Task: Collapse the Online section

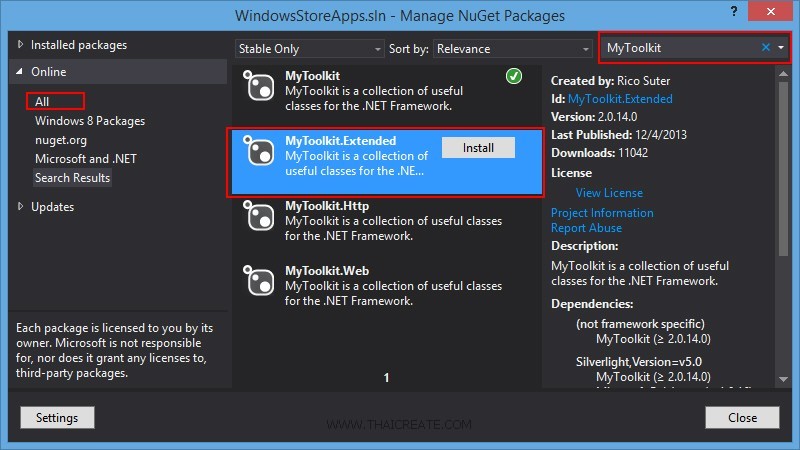Action: tap(21, 72)
